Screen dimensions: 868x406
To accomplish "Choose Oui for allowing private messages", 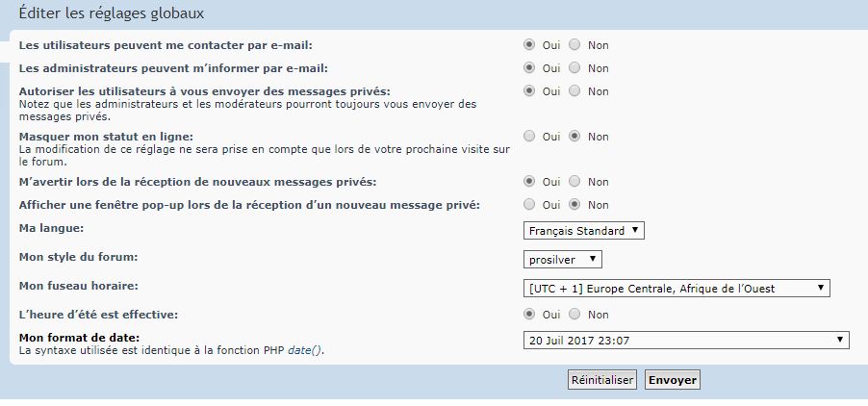I will [529, 91].
